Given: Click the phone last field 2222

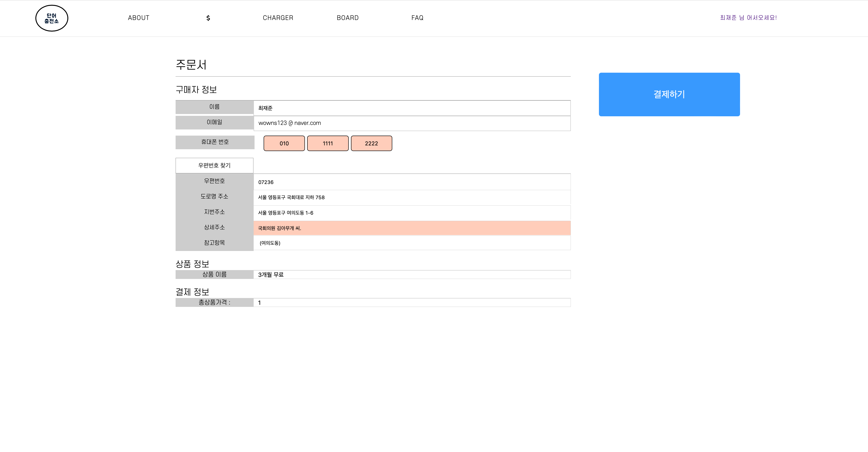Looking at the screenshot, I should coord(371,143).
